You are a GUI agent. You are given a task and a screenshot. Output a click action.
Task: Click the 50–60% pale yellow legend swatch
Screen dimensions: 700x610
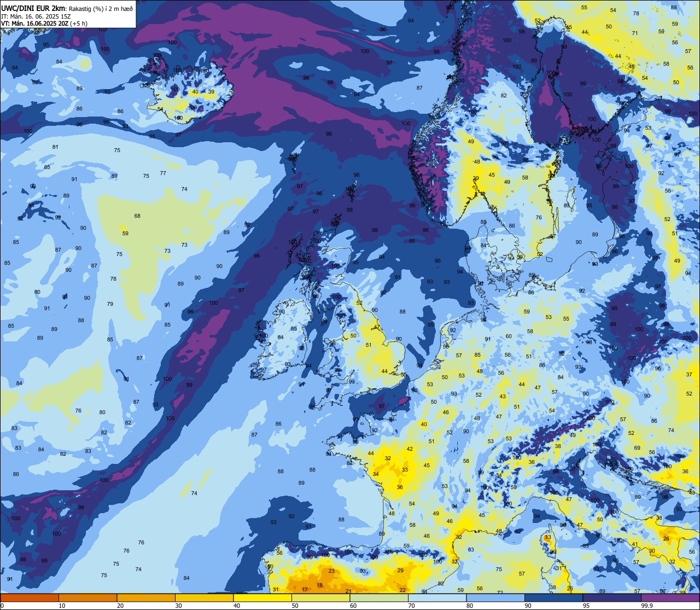[x=320, y=597]
